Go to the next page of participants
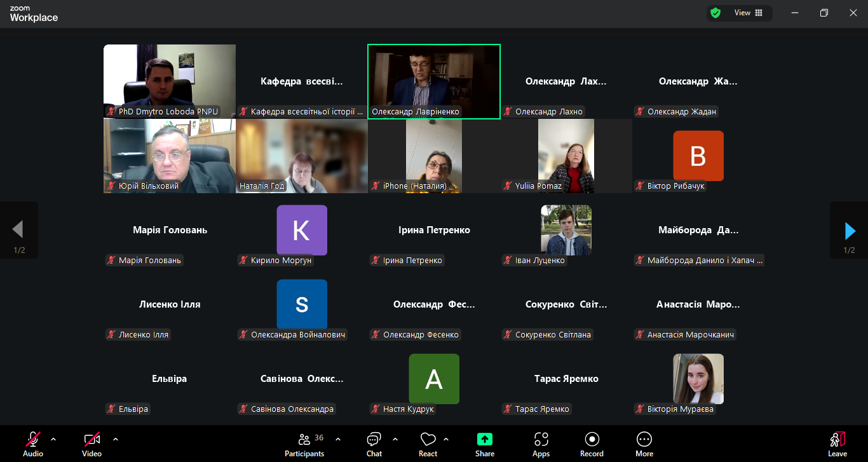This screenshot has height=462, width=868. 850,230
